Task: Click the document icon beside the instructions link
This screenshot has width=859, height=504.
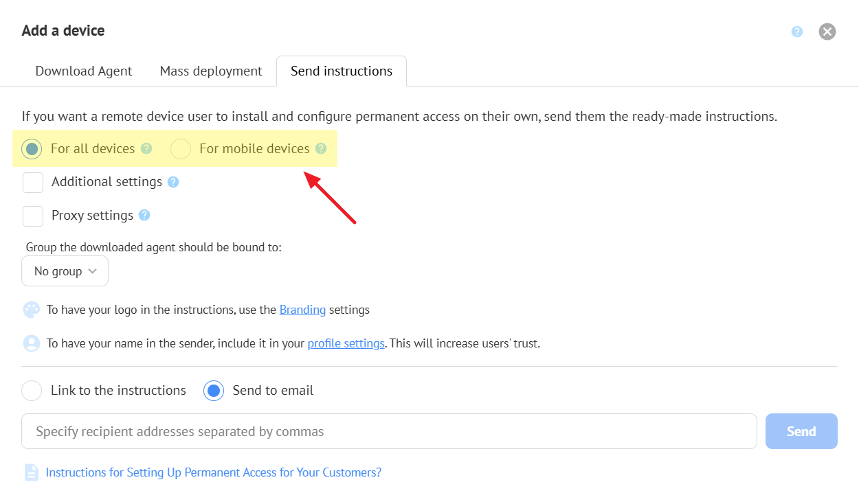Action: pyautogui.click(x=32, y=472)
